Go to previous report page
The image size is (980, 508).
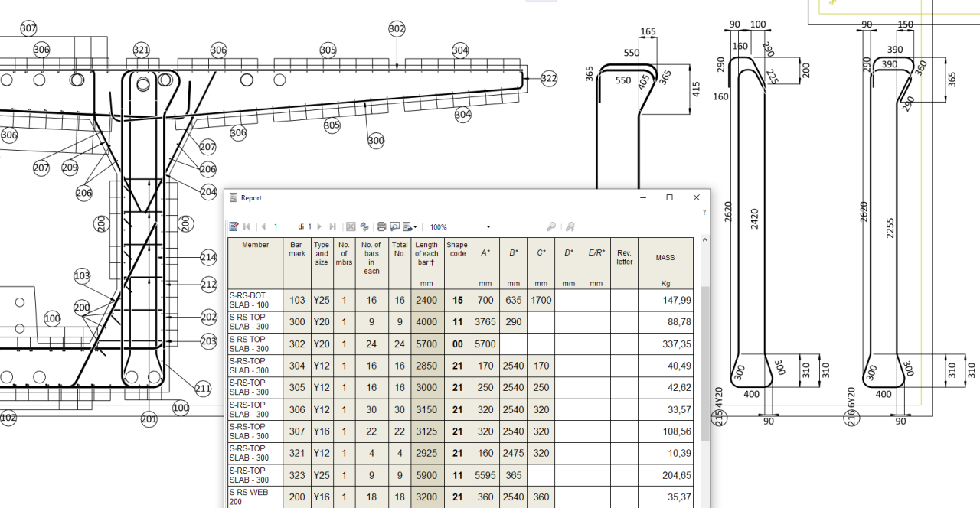(263, 226)
